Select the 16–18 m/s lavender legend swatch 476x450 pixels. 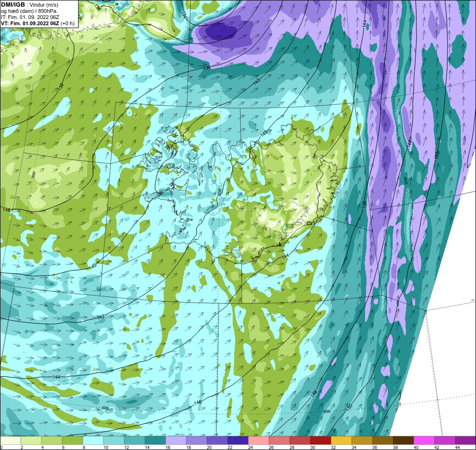coord(176,440)
